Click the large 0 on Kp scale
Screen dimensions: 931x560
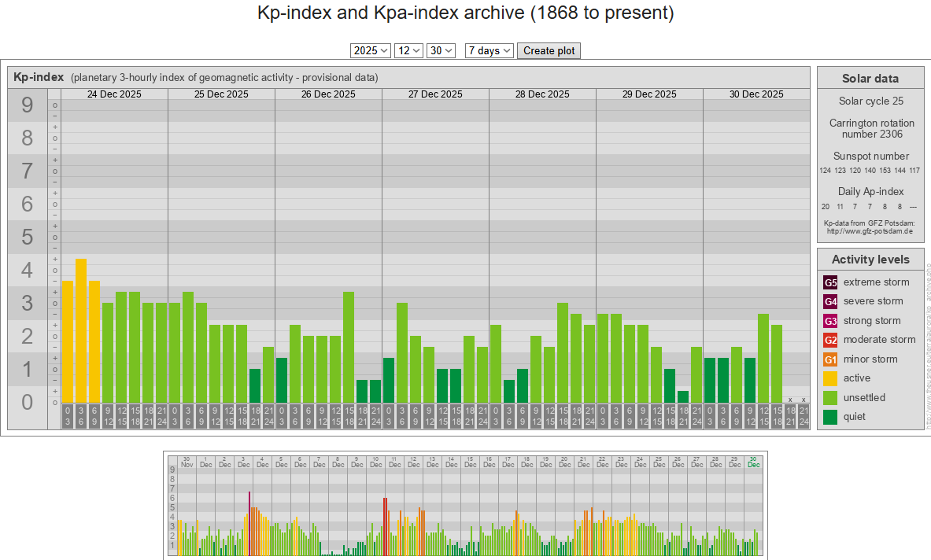(28, 402)
